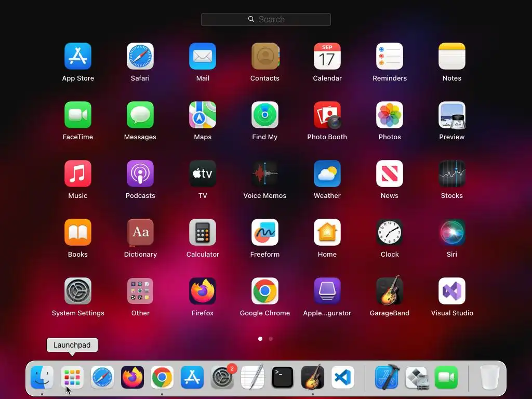The image size is (532, 399).
Task: Open Google Chrome from the Launchpad grid
Action: (265, 291)
